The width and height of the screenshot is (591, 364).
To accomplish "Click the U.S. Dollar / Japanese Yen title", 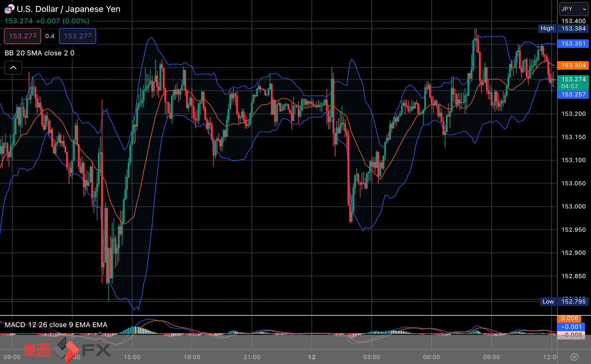I will 68,9.
